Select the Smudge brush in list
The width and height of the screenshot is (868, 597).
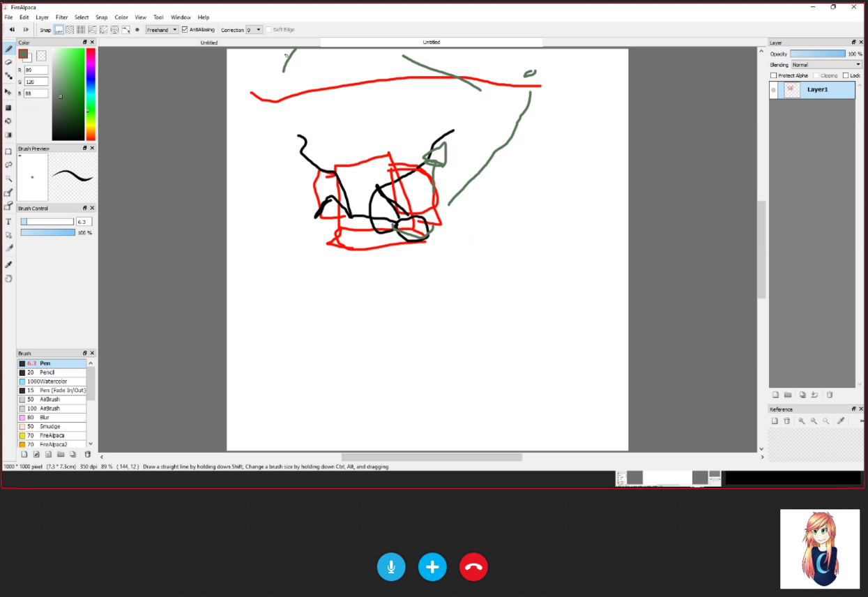point(52,426)
